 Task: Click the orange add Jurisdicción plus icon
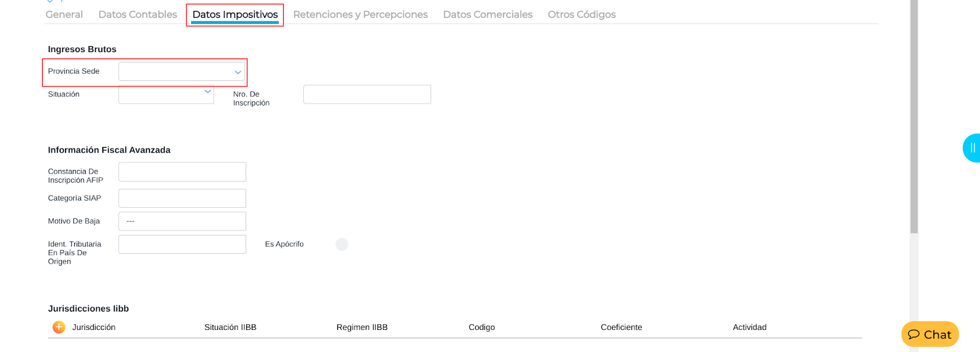click(x=59, y=327)
